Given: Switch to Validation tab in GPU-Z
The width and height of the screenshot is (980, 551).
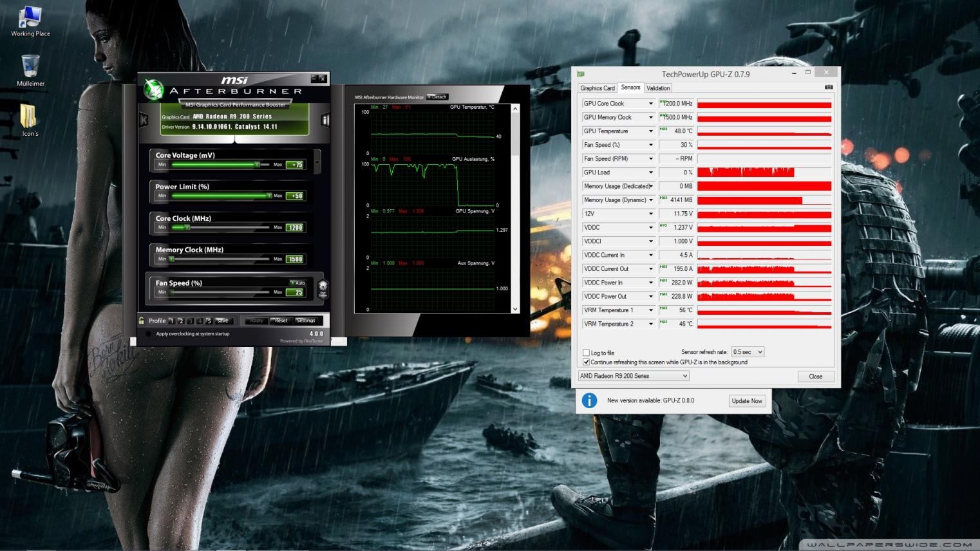Looking at the screenshot, I should (x=658, y=88).
